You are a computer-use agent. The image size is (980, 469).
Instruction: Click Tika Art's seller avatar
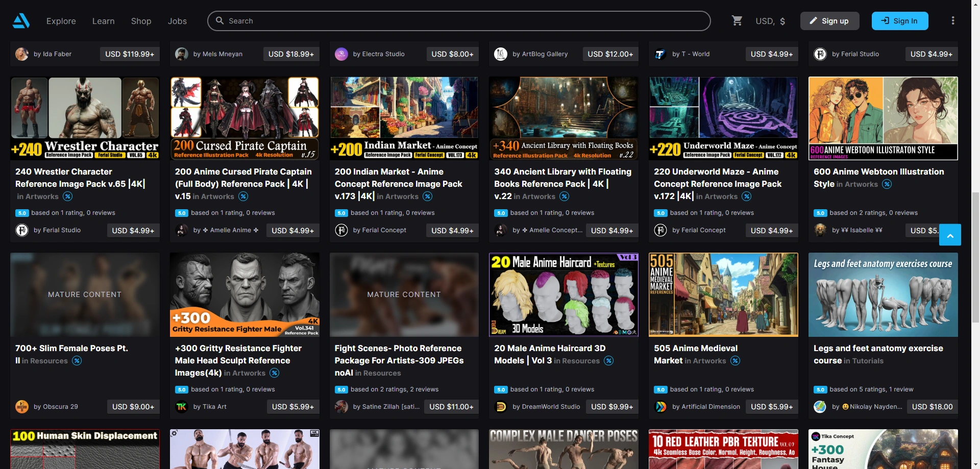[x=182, y=407]
